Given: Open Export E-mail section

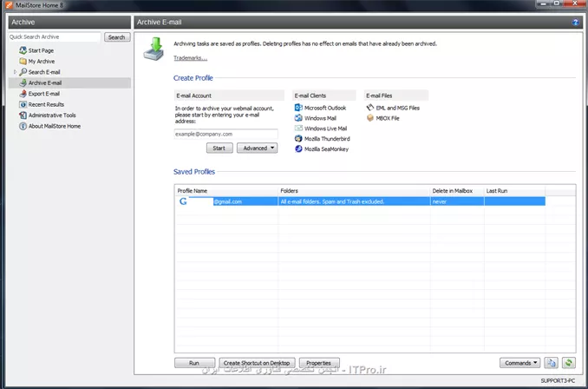Looking at the screenshot, I should point(44,94).
